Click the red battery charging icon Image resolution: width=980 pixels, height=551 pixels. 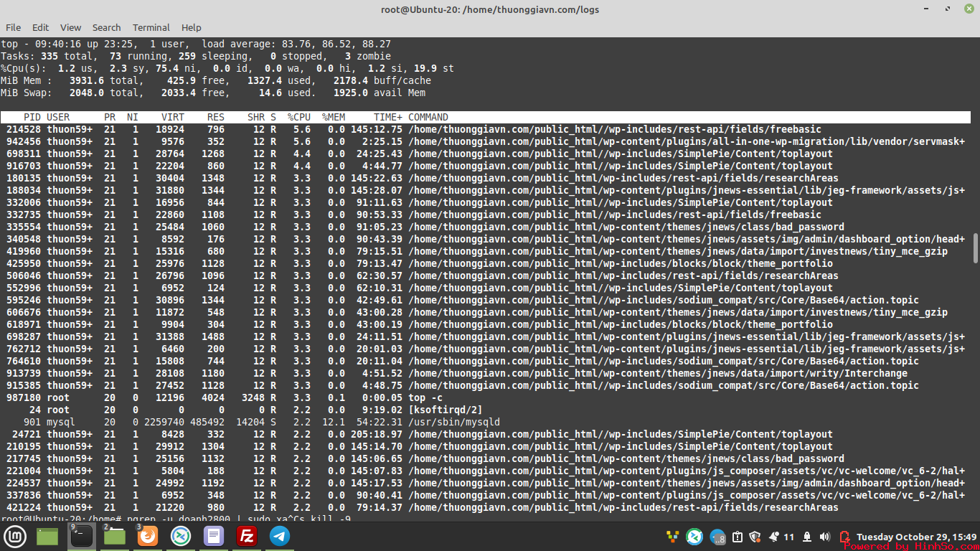(x=844, y=537)
